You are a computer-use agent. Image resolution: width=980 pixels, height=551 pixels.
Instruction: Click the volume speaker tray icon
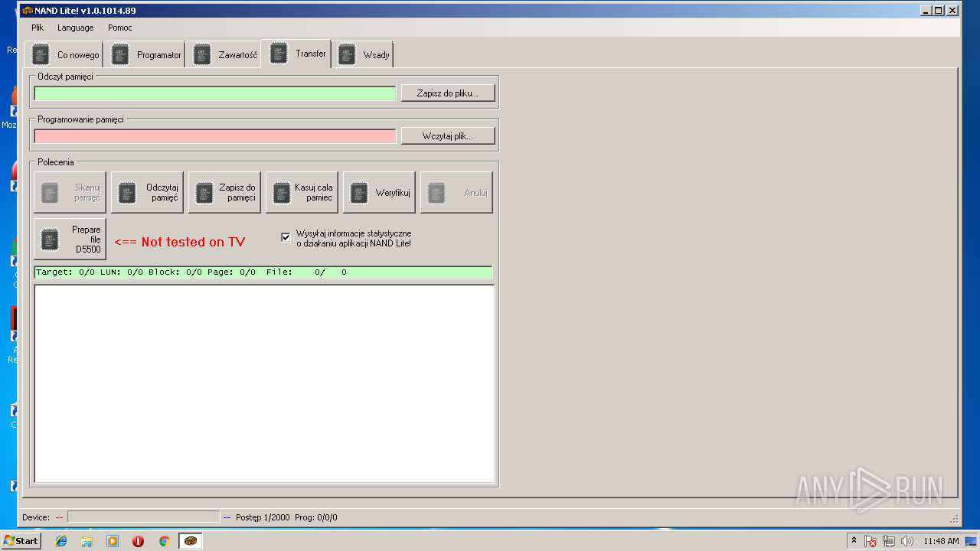(907, 541)
